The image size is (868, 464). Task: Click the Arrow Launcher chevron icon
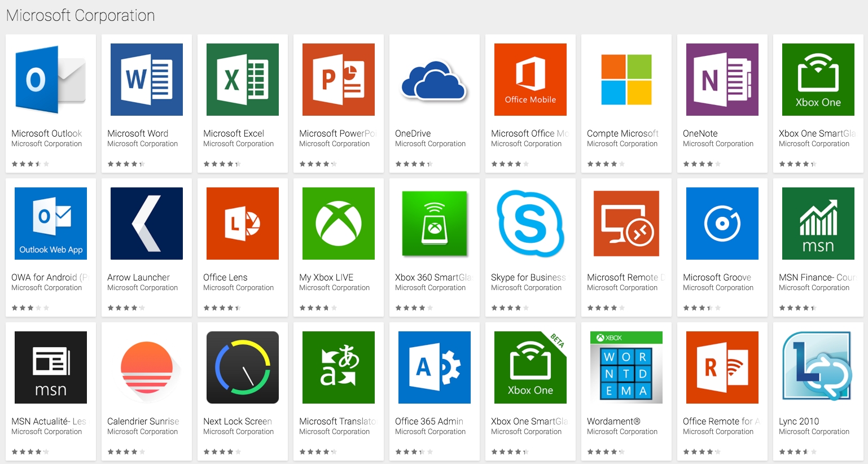coord(147,224)
